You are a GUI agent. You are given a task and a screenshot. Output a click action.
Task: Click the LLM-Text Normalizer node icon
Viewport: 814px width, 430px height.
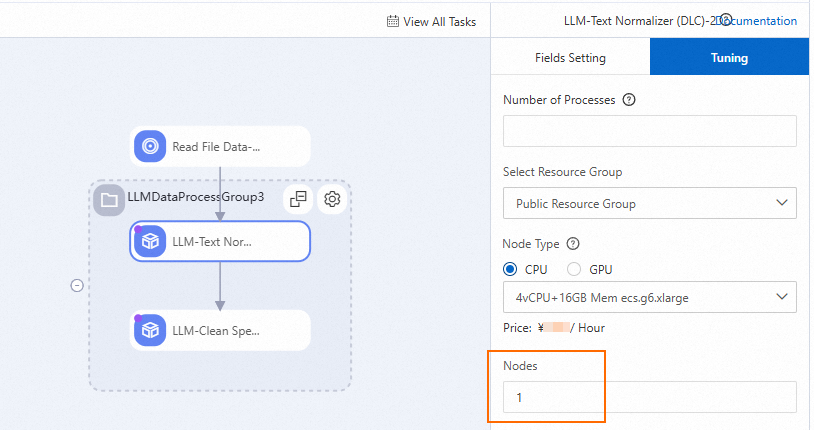point(150,241)
